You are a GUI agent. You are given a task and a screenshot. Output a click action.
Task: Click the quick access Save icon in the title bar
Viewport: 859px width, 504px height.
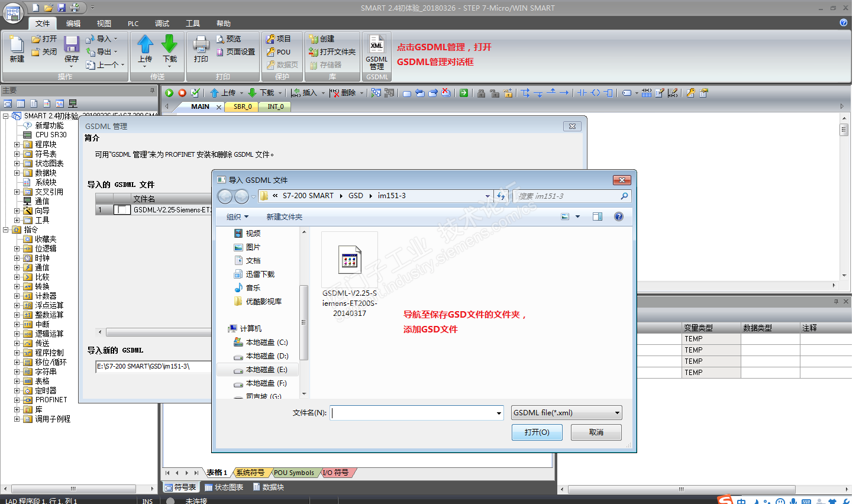(x=62, y=8)
